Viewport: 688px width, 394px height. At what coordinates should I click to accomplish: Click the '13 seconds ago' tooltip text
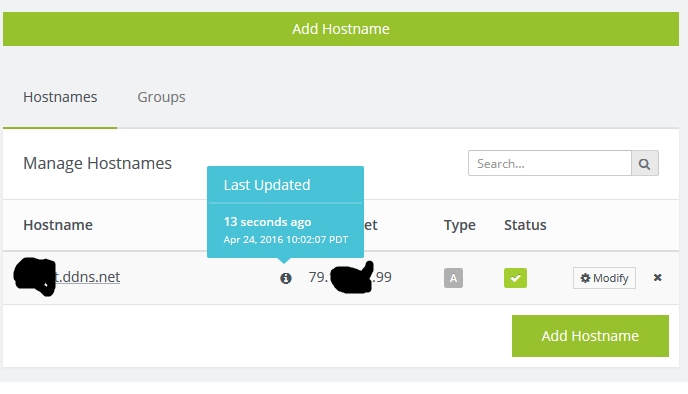267,222
